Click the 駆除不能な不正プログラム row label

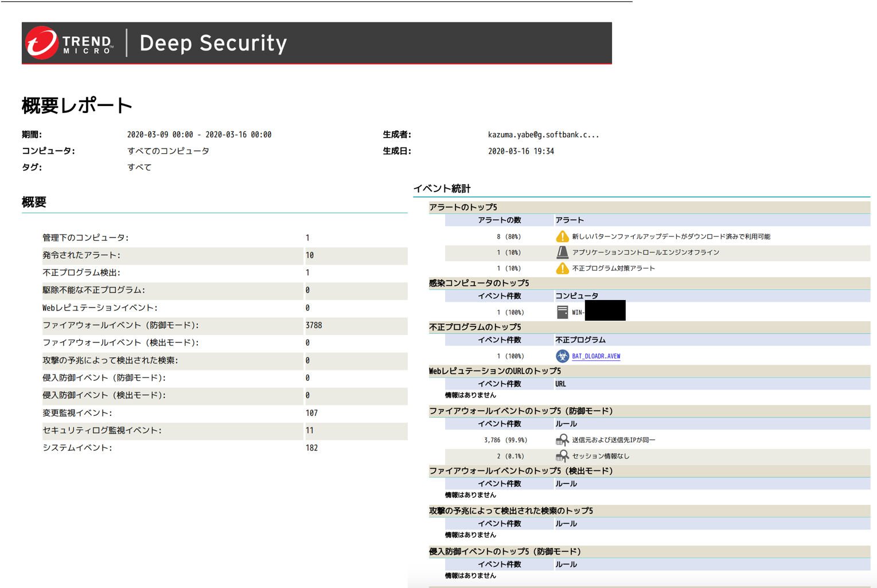pos(93,290)
